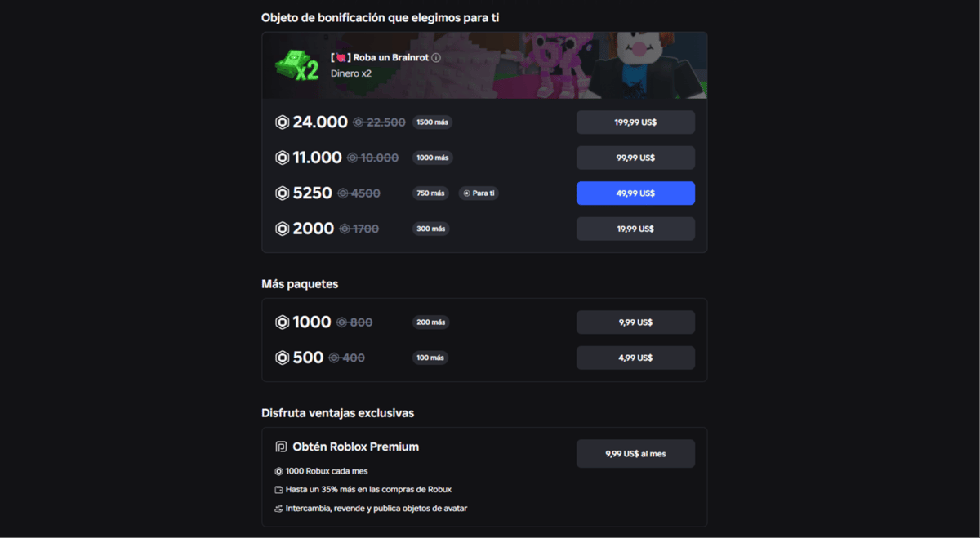Screen dimensions: 980x538
Task: Click the Robux icon next to 11.000
Action: pyautogui.click(x=283, y=158)
